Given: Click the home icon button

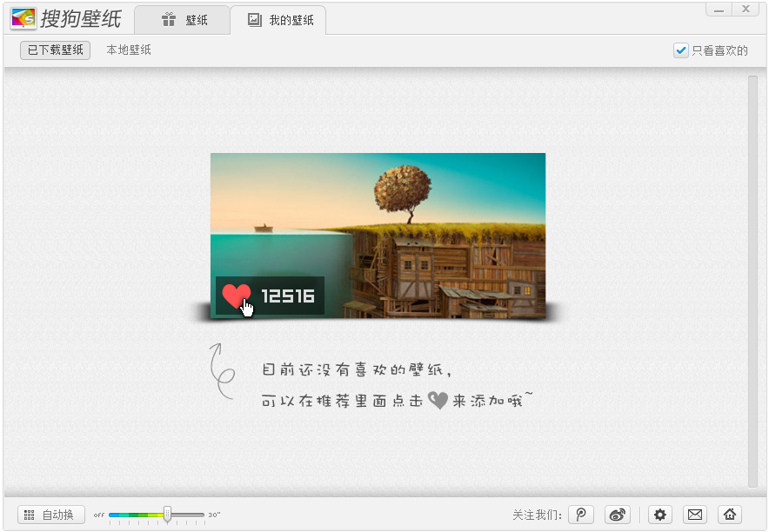Looking at the screenshot, I should (x=730, y=515).
